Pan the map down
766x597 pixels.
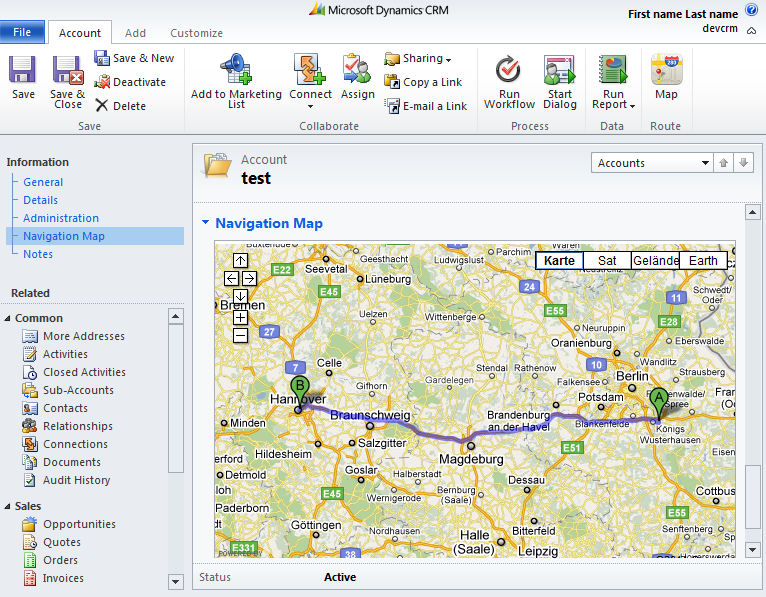(240, 297)
